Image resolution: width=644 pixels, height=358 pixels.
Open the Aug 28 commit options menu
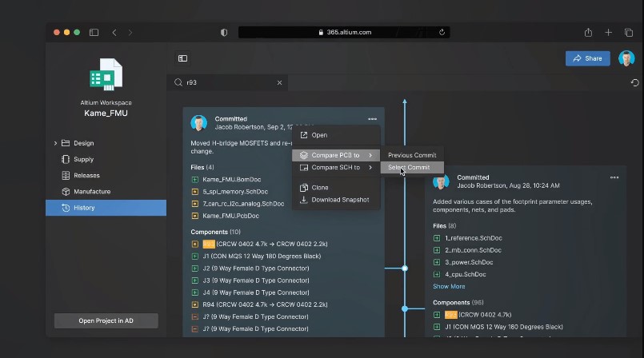614,177
